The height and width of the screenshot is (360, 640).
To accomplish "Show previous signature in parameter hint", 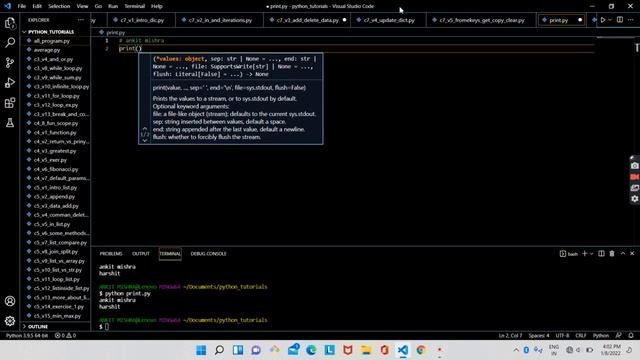I will [x=144, y=128].
